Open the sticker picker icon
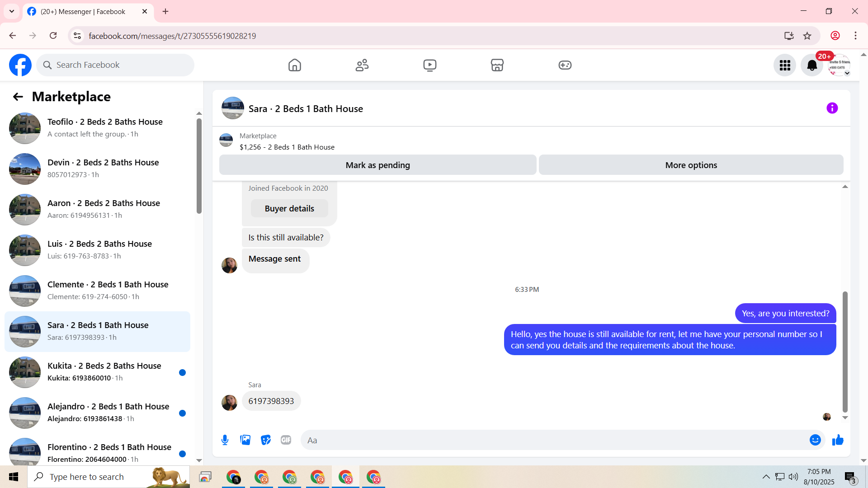The height and width of the screenshot is (488, 868). pos(266,440)
